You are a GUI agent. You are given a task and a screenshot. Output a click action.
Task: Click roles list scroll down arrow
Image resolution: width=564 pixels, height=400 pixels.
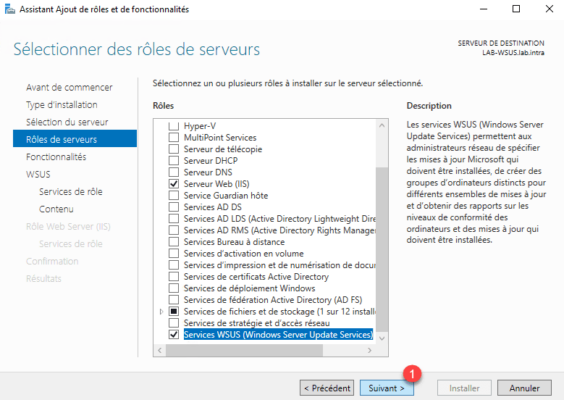tap(382, 338)
